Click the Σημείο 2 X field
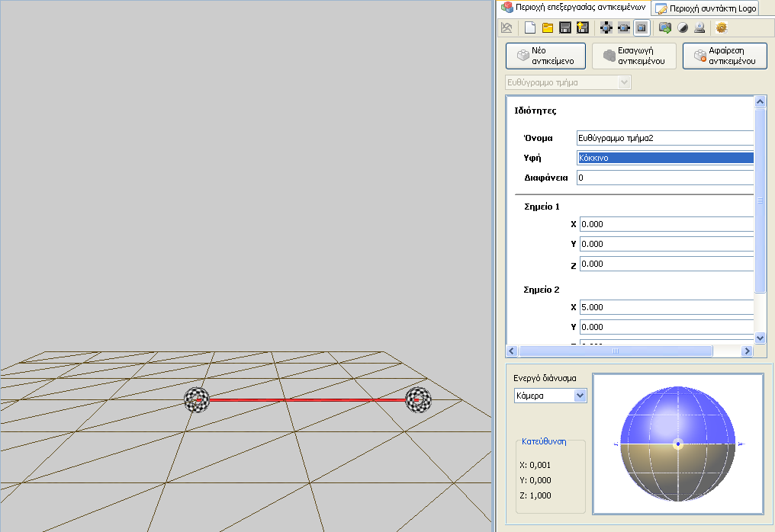Image resolution: width=775 pixels, height=532 pixels. (666, 307)
